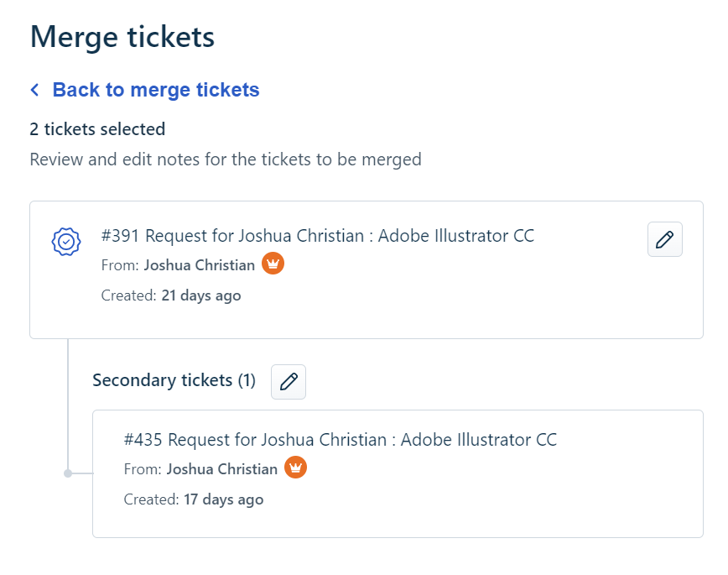Screen dimensions: 728x575
Task: Click the review and edit notes description
Action: (x=226, y=159)
